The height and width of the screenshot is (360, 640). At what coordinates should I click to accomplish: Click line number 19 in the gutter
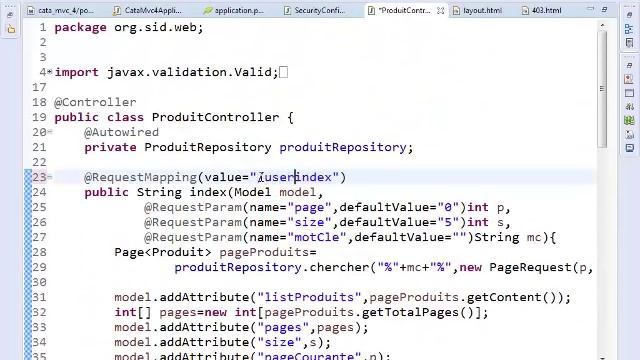click(x=40, y=118)
